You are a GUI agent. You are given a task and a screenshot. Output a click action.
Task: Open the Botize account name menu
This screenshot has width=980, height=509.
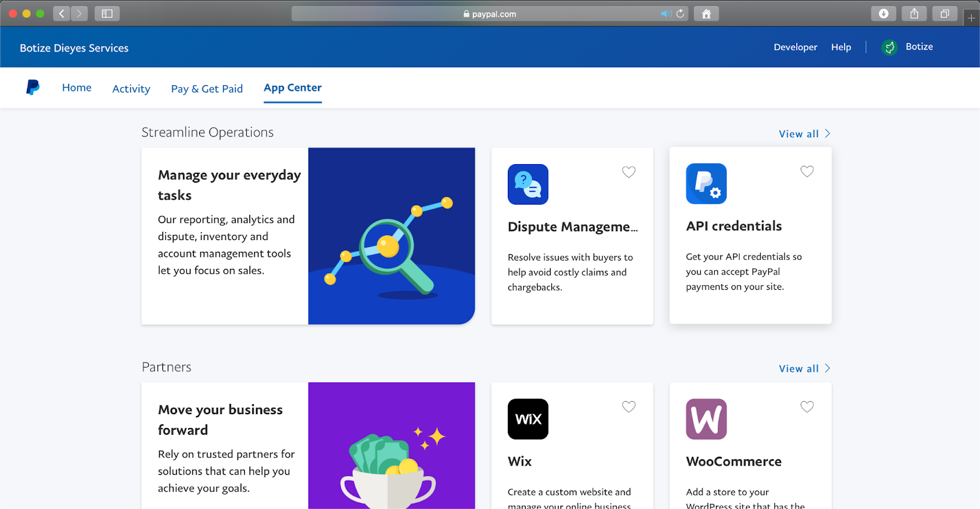tap(919, 47)
